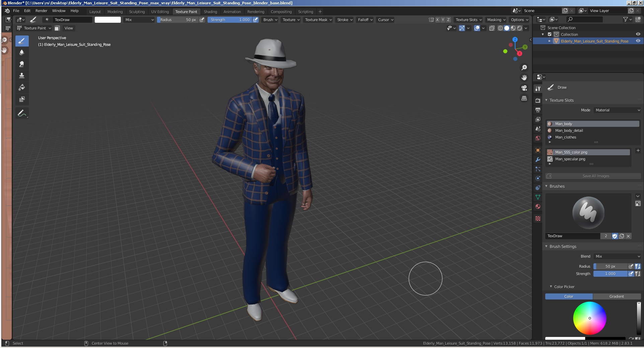Toggle X-ray display in viewport header

492,28
